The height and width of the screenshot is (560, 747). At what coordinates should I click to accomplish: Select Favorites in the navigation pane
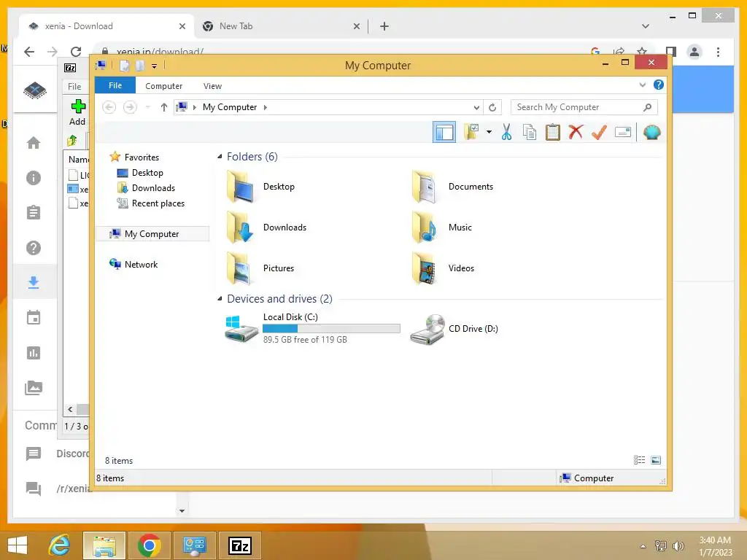(x=142, y=157)
